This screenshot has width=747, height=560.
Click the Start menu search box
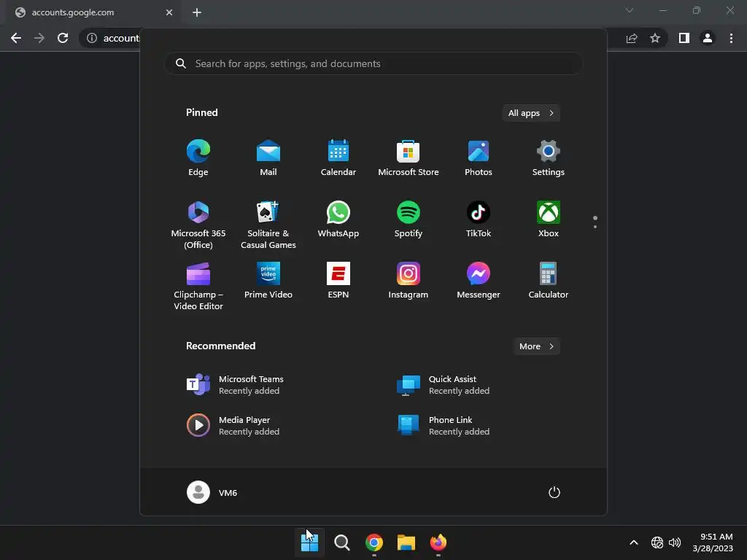coord(373,63)
